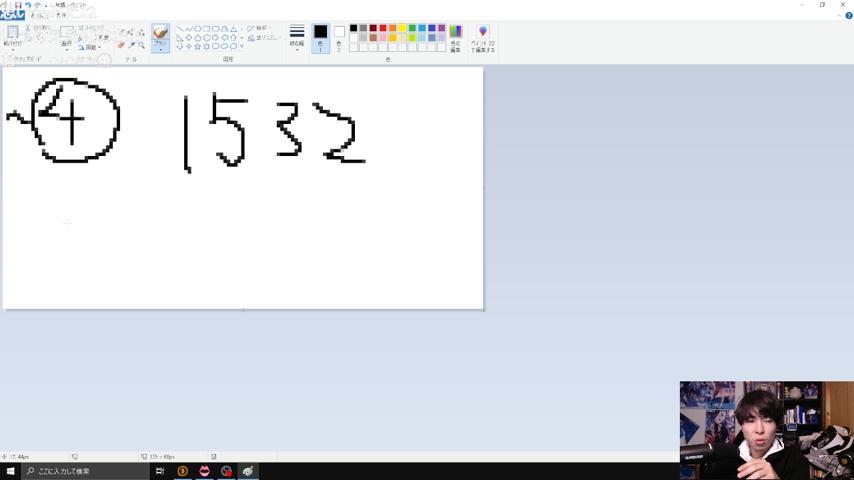Pick the brown color swatch
This screenshot has height=480, width=854.
click(373, 38)
